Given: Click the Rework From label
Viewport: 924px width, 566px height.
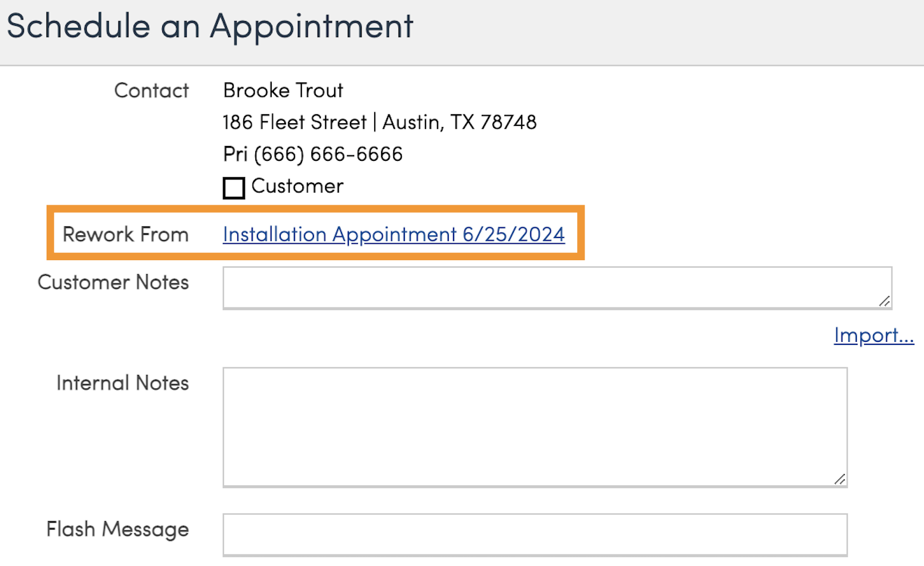Looking at the screenshot, I should click(x=125, y=234).
